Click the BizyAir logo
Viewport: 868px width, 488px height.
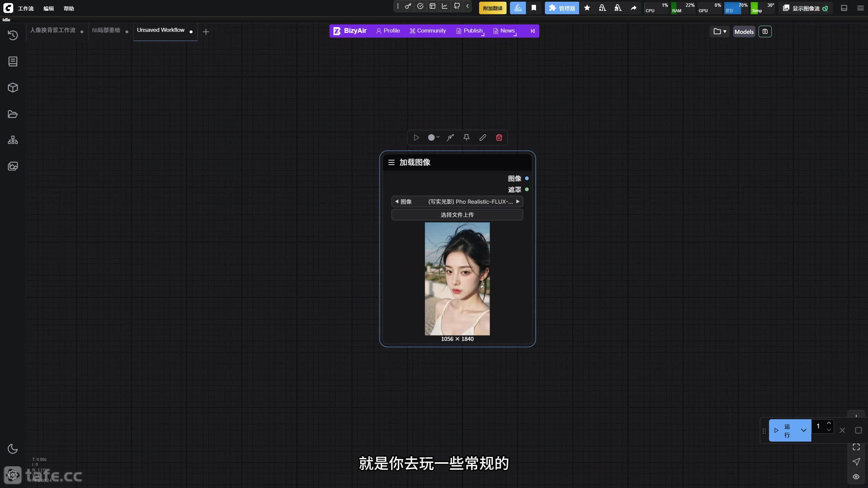coord(350,31)
